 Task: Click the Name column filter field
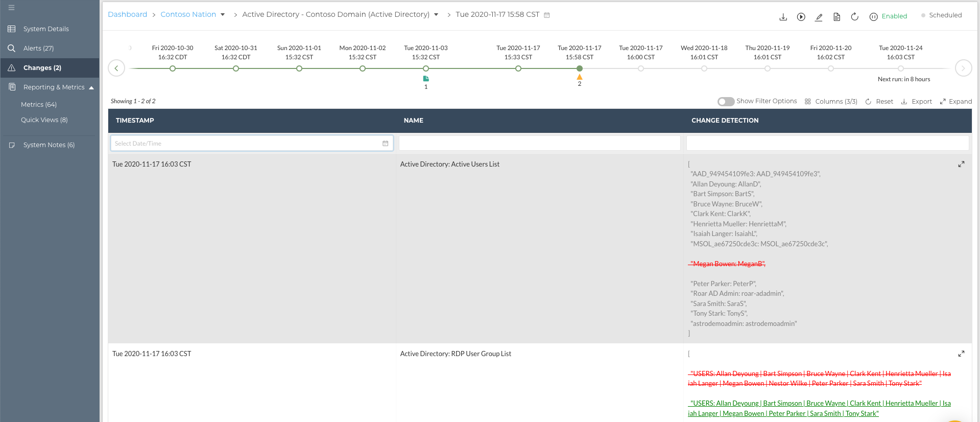pyautogui.click(x=540, y=144)
